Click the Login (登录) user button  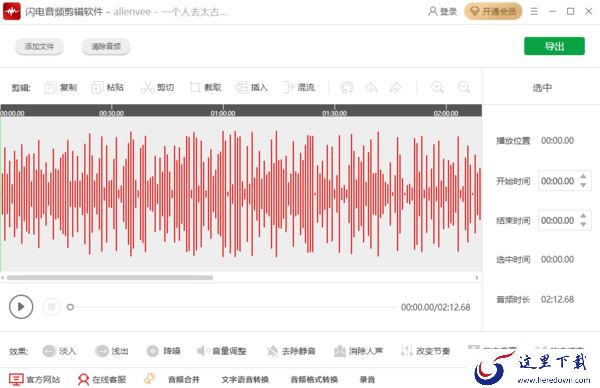442,11
